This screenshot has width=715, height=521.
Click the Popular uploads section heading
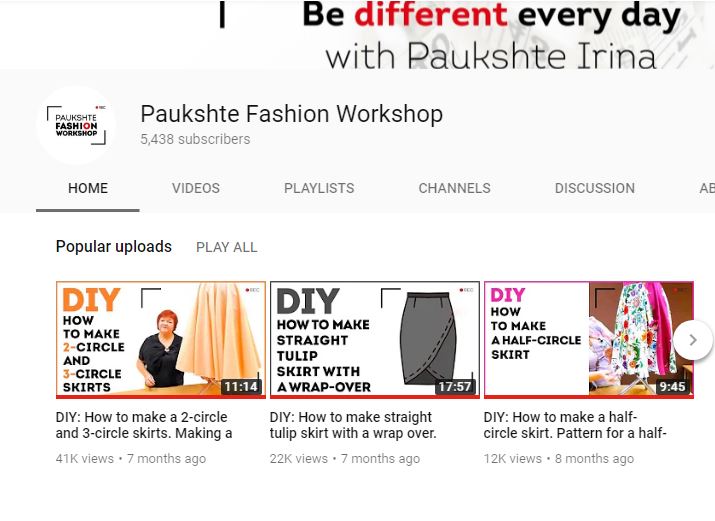point(114,247)
